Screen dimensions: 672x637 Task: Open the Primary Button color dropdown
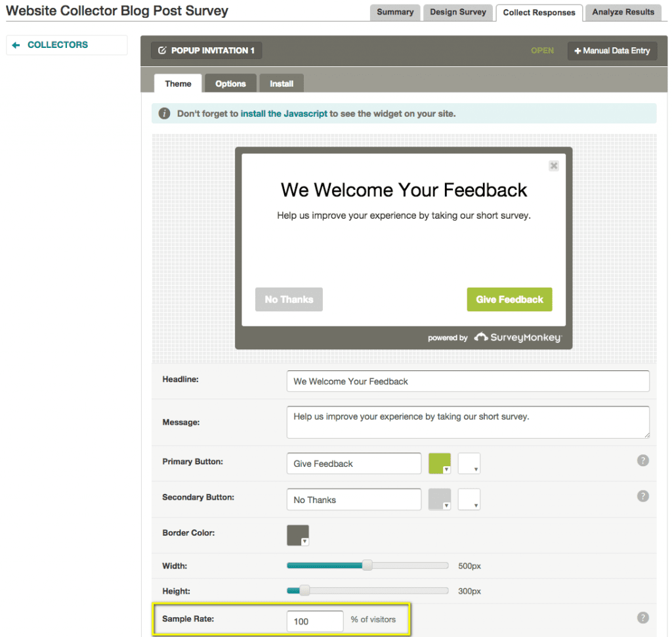coord(446,468)
